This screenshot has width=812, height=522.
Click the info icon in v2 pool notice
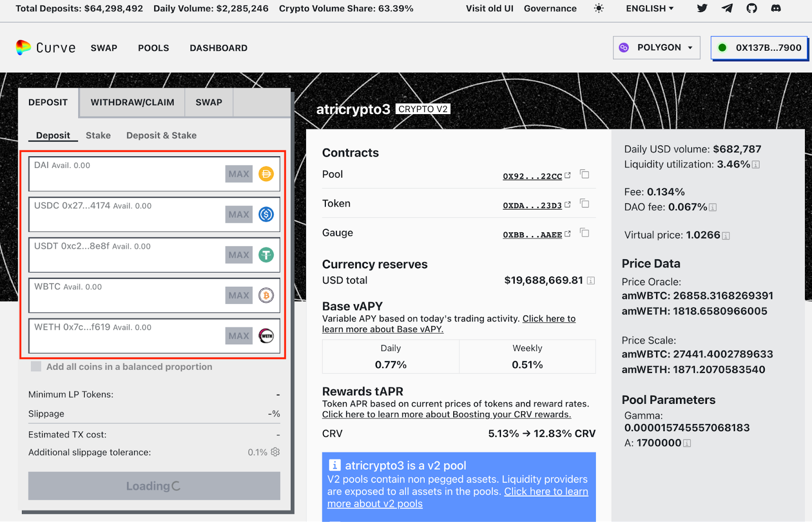pyautogui.click(x=334, y=465)
